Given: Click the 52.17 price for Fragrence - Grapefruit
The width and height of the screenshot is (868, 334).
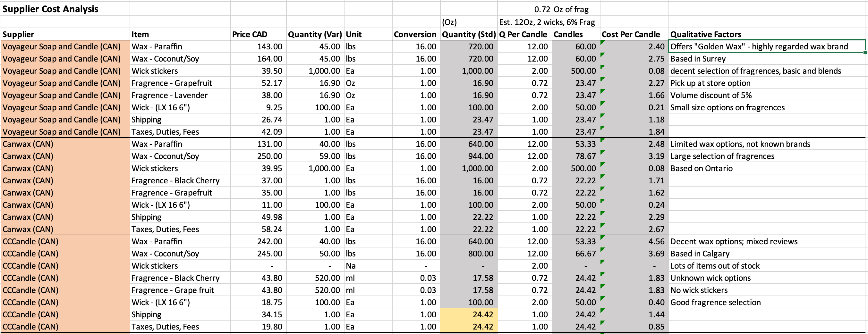Looking at the screenshot, I should (259, 83).
